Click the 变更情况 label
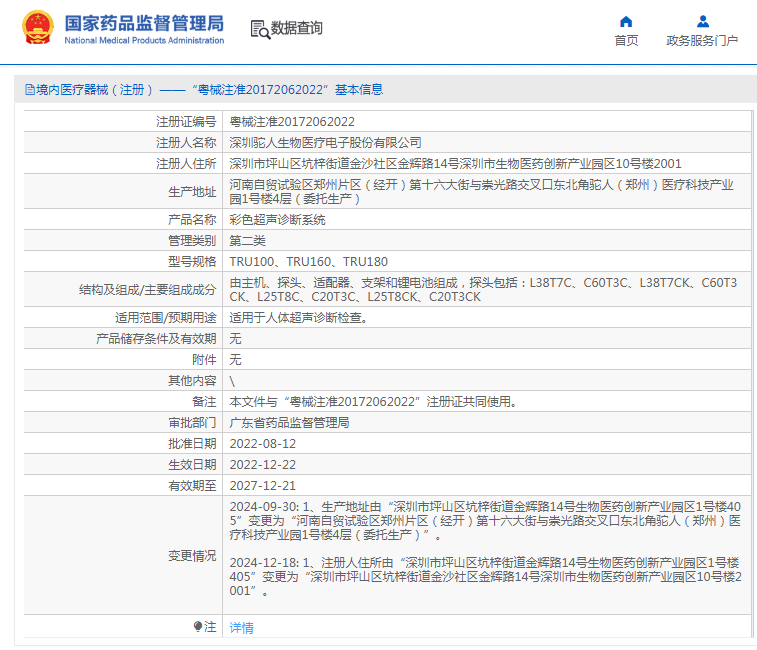The height and width of the screenshot is (650, 757). (192, 556)
